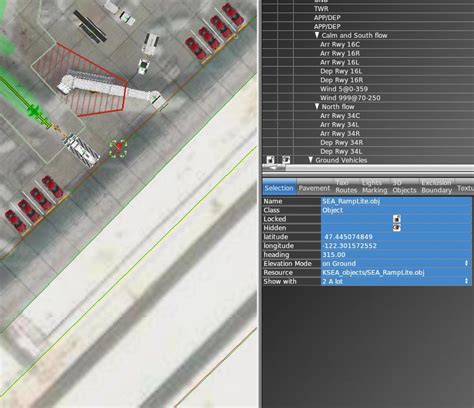This screenshot has height=408, width=474.
Task: Select the red ramp light object marker
Action: (118, 149)
